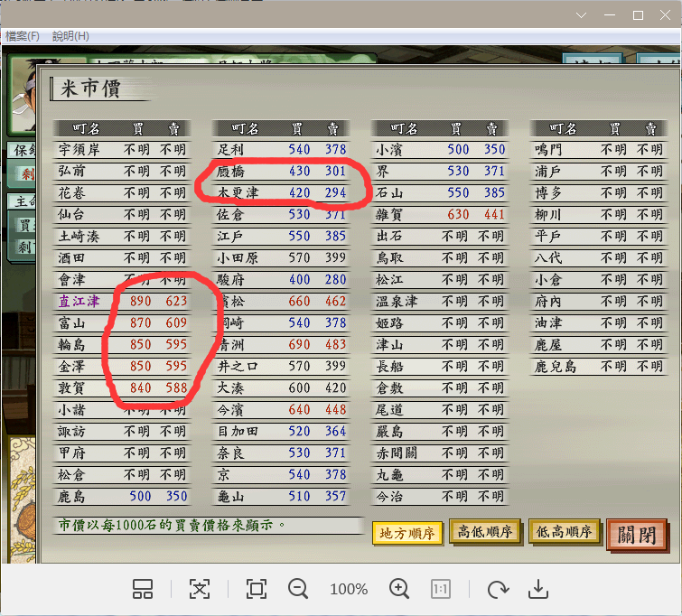
Task: Rotate the image with the rotate icon
Action: coord(498,589)
